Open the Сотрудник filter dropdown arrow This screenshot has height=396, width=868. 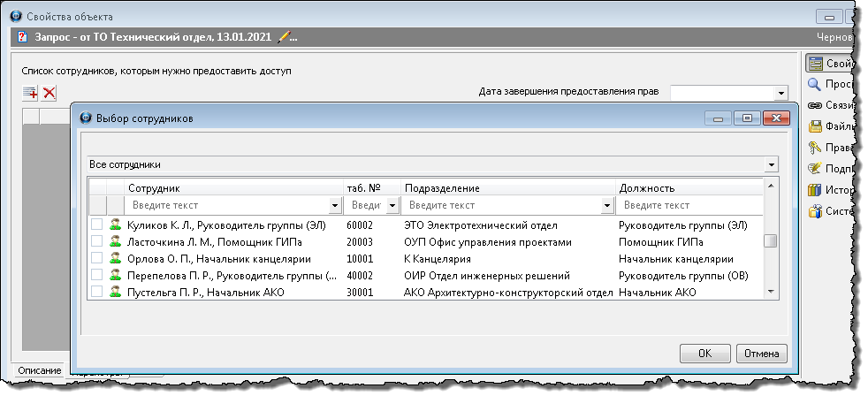(335, 205)
